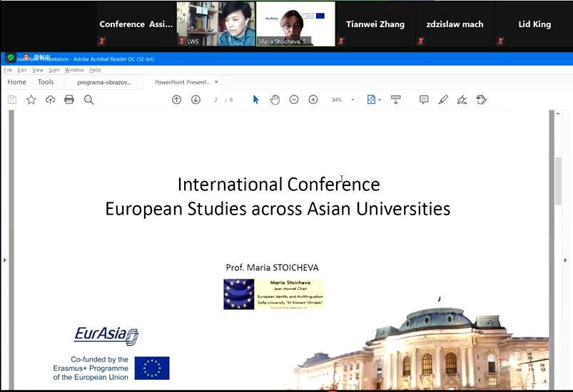Select the highlighter pen tool
This screenshot has width=573, height=392.
[443, 100]
